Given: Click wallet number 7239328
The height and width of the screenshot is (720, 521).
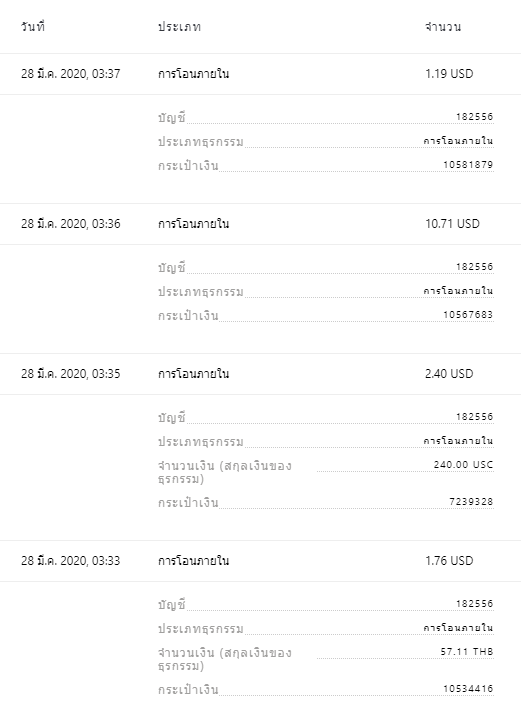Looking at the screenshot, I should click(x=471, y=501).
